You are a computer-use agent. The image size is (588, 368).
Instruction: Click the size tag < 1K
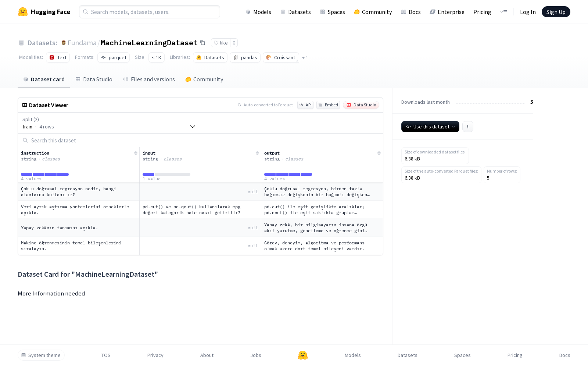[x=157, y=57]
